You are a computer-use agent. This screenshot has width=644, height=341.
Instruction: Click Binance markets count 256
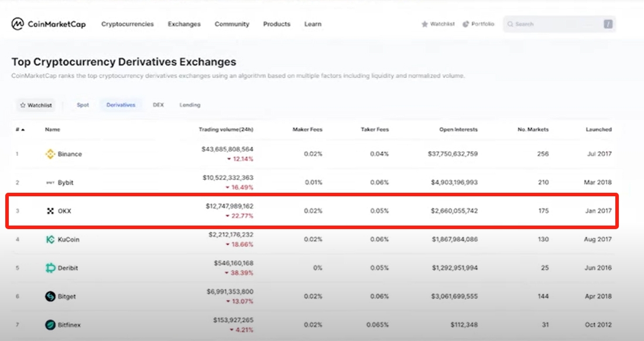coord(543,154)
